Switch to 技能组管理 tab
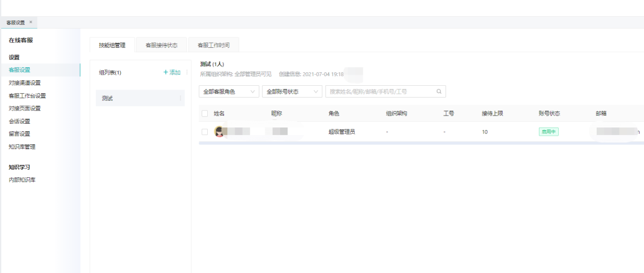Viewport: 644px width, 273px height. tap(112, 45)
